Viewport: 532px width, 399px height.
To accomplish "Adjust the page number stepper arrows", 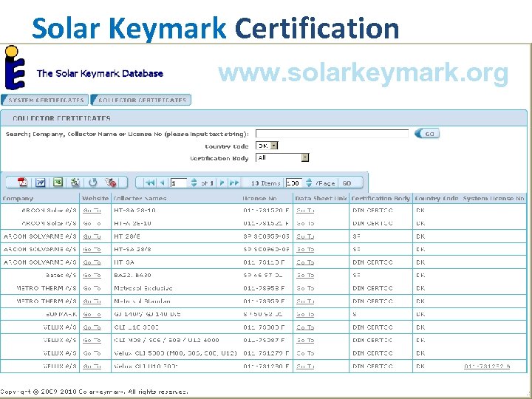I will tap(194, 182).
